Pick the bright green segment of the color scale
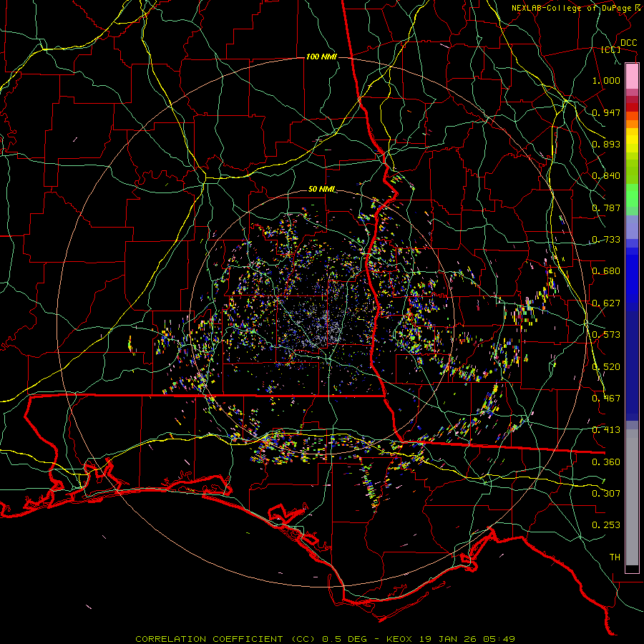This screenshot has width=644, height=644. tap(632, 195)
